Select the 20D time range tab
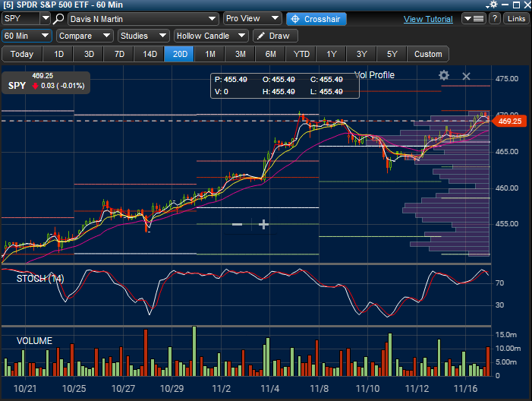This screenshot has width=532, height=401. point(180,54)
